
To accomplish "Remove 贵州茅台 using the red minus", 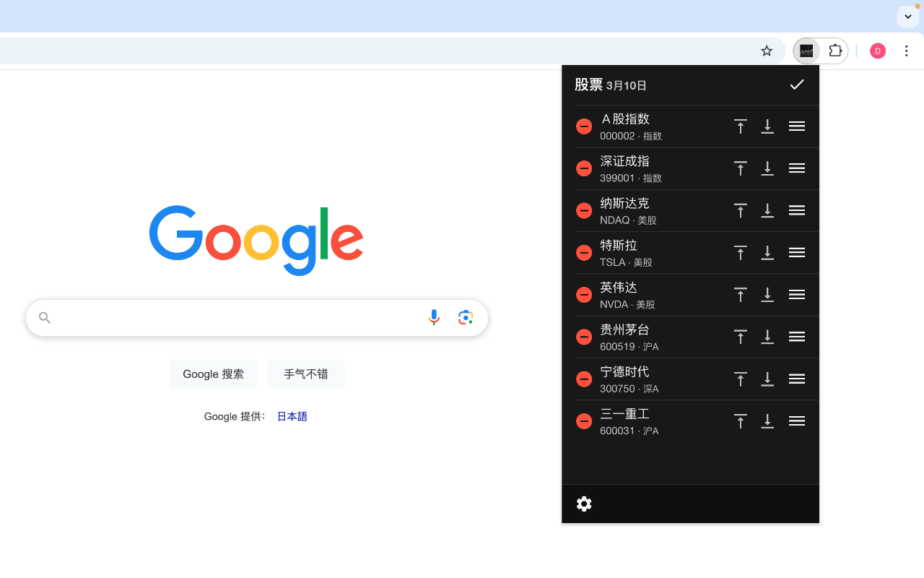I will click(584, 337).
